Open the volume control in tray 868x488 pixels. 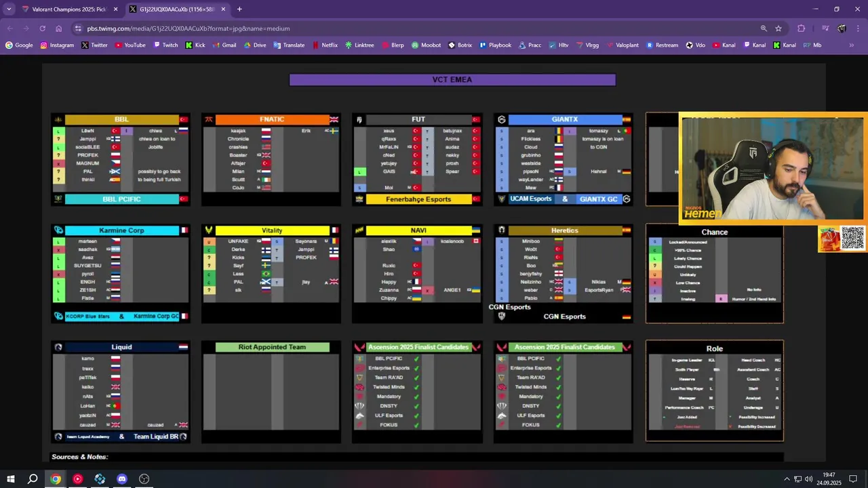point(809,479)
